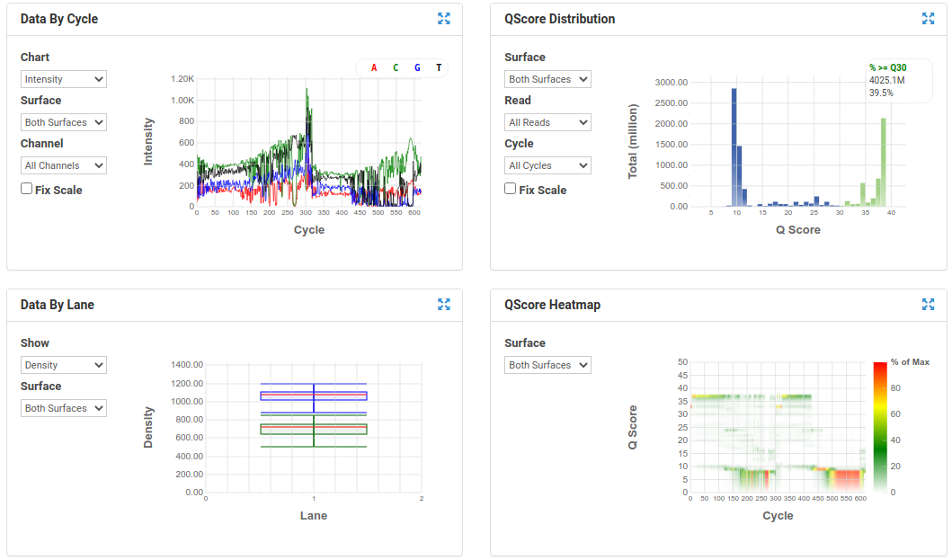Toggle the C channel legend item
952x560 pixels.
(x=396, y=68)
